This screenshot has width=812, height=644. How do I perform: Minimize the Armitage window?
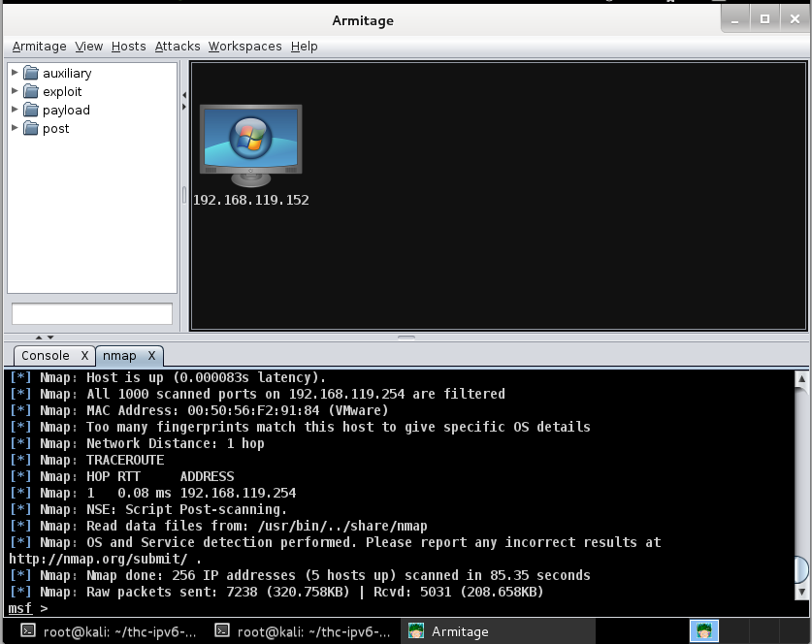pos(734,19)
